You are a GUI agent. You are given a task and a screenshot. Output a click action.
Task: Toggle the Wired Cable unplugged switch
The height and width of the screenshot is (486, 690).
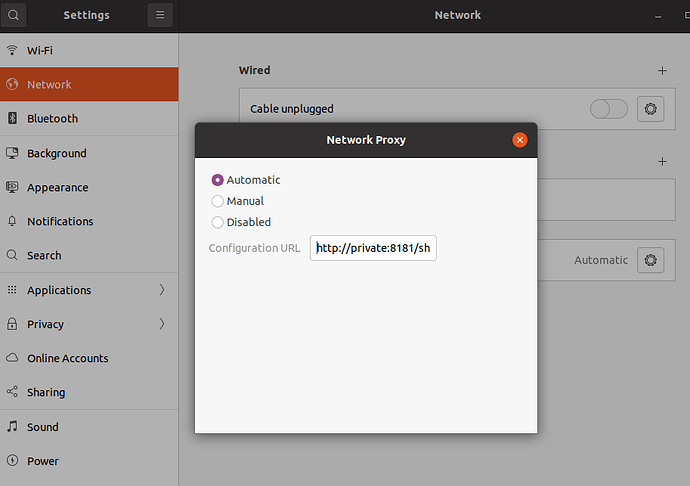(x=609, y=109)
